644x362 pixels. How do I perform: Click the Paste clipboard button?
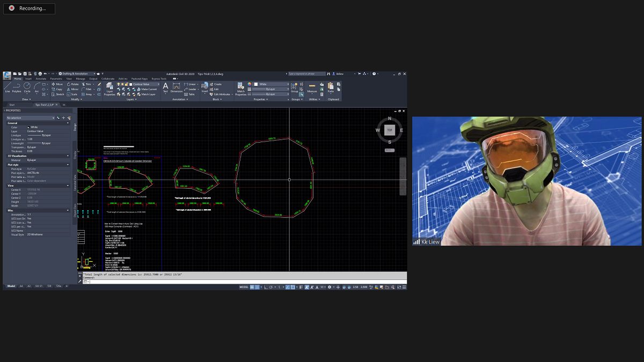tap(331, 88)
